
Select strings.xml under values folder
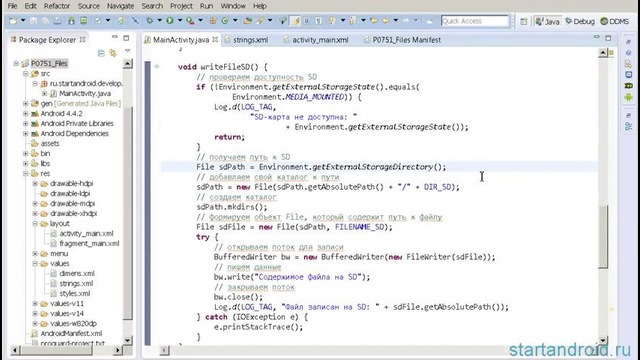tap(76, 284)
